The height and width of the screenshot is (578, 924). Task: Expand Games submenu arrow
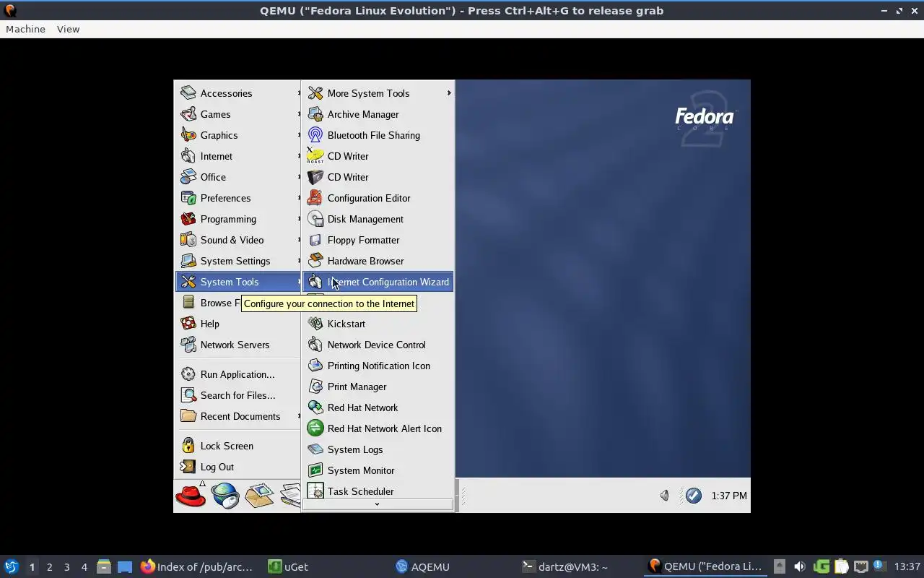pos(299,114)
